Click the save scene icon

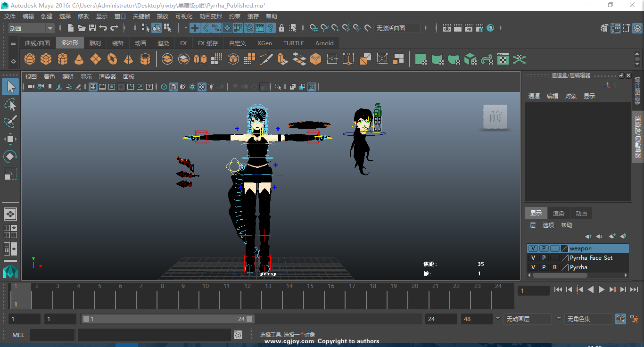point(92,28)
